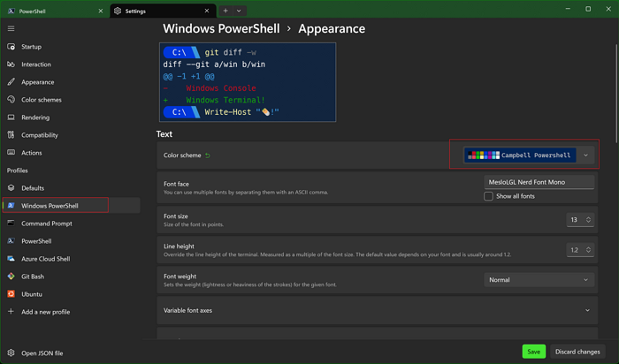Open the Color scheme dropdown arrow

tap(585, 155)
